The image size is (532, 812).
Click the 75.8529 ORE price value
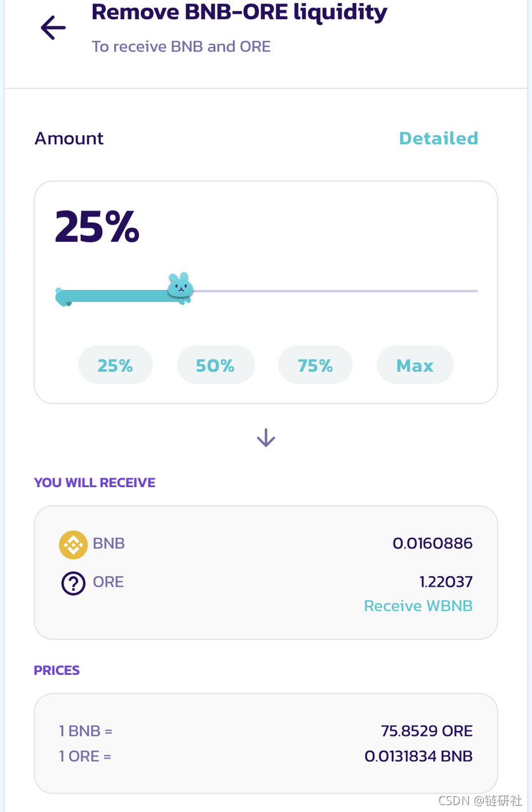coord(427,731)
